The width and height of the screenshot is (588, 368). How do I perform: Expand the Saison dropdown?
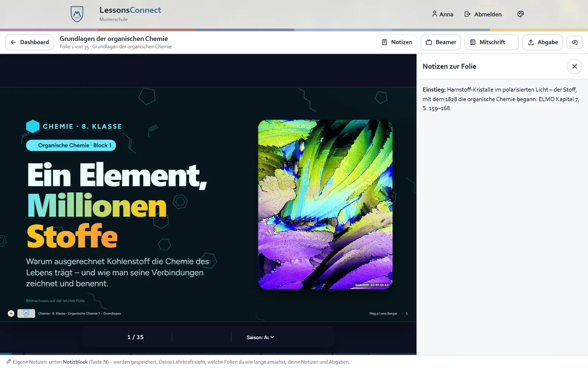pos(260,337)
